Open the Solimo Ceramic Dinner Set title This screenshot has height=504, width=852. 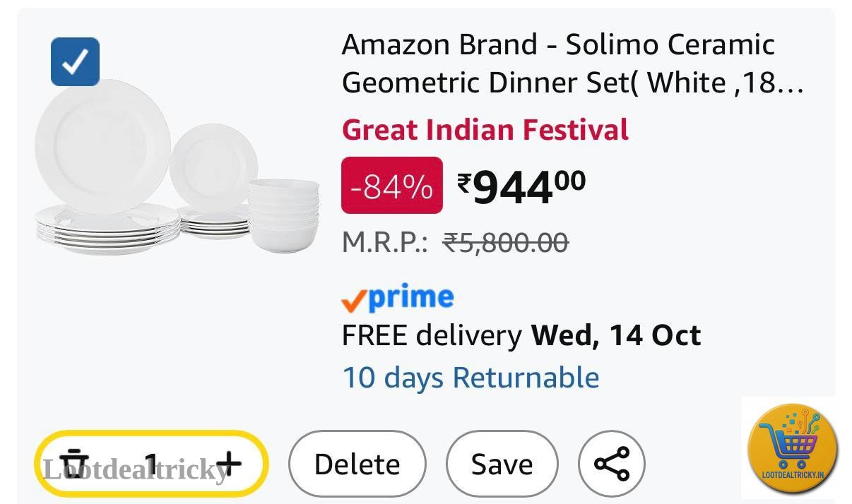pos(572,64)
